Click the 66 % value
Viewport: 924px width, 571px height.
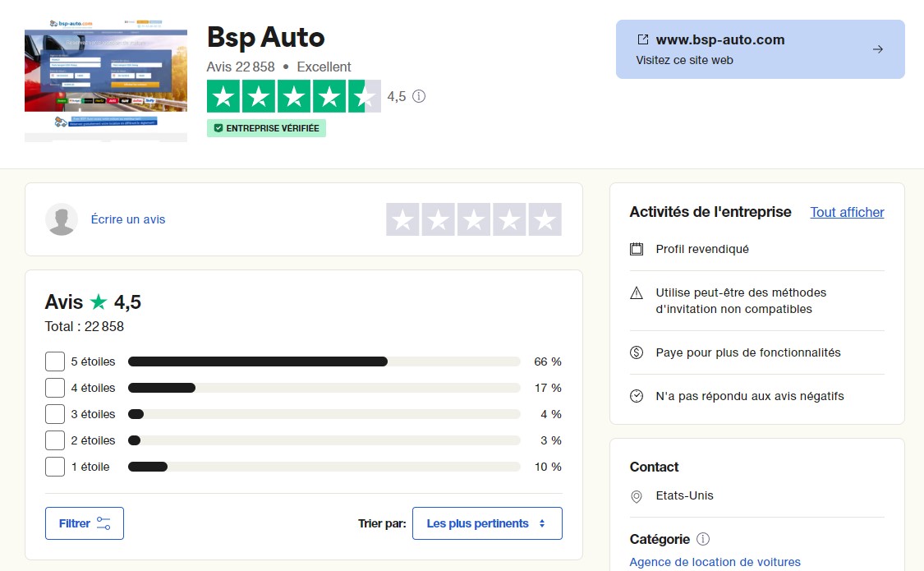[548, 361]
